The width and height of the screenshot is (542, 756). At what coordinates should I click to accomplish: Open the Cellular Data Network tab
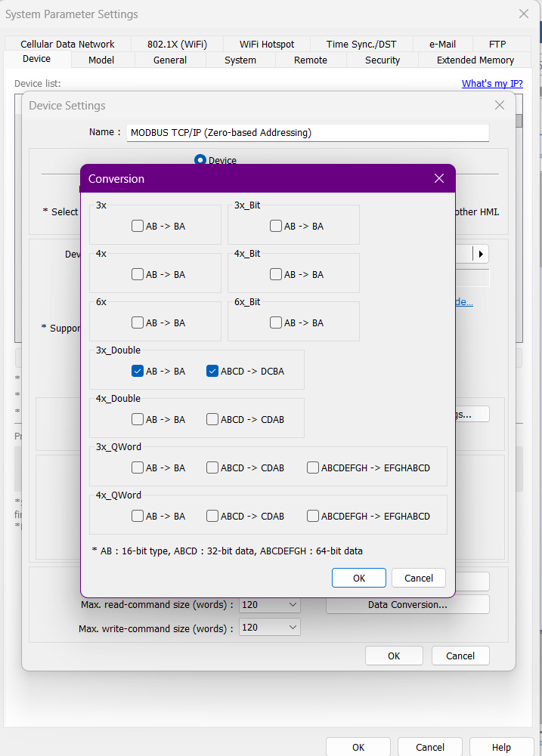pyautogui.click(x=67, y=44)
